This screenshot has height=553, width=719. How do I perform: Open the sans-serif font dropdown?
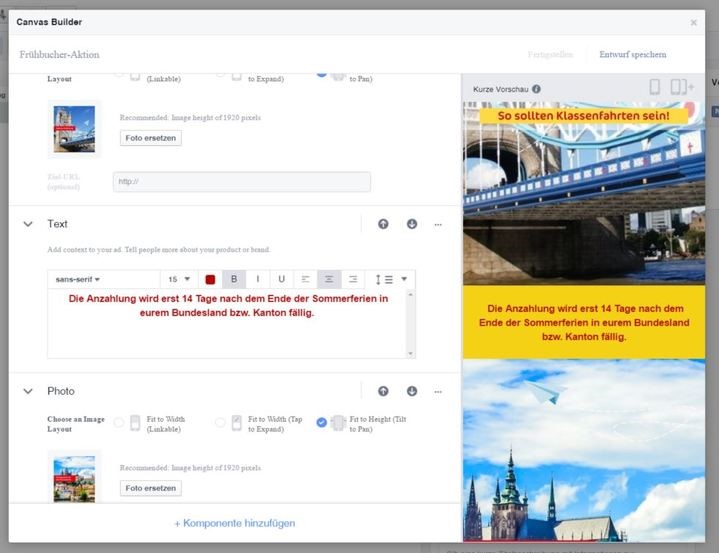[79, 280]
